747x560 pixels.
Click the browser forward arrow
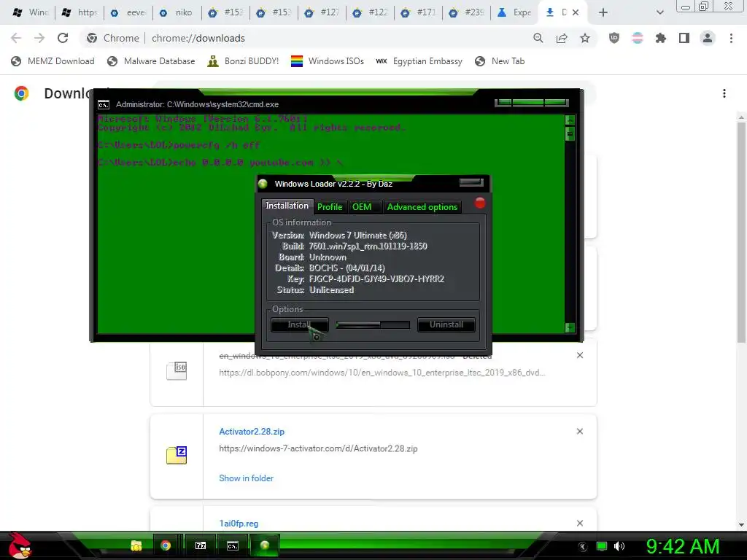[x=39, y=38]
